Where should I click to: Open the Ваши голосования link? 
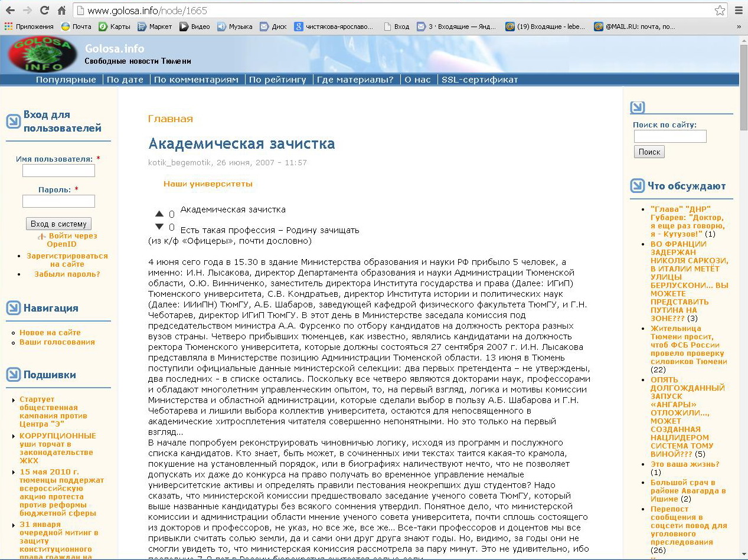click(x=57, y=342)
